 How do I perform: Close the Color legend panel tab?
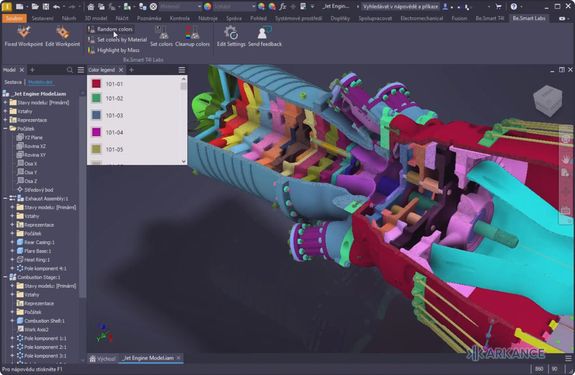[121, 70]
